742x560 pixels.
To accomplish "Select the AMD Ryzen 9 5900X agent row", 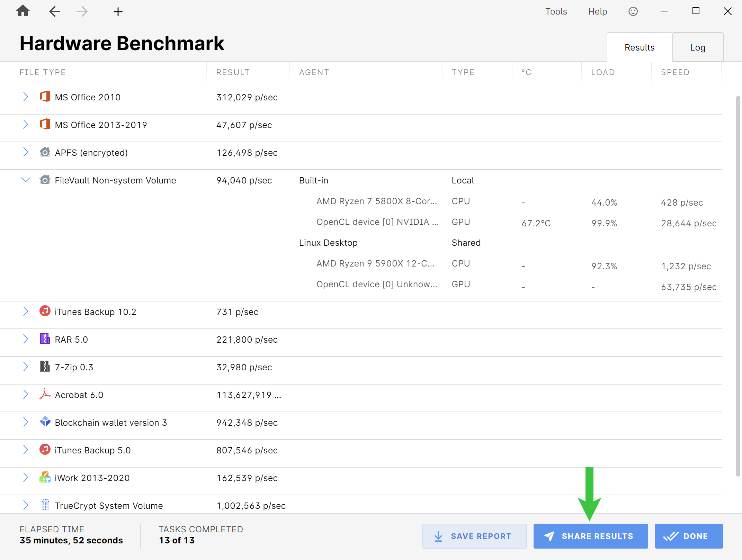I will click(x=375, y=263).
